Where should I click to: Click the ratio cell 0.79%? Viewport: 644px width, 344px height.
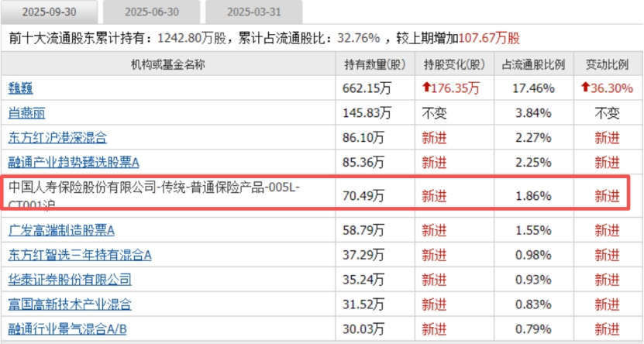pyautogui.click(x=533, y=329)
